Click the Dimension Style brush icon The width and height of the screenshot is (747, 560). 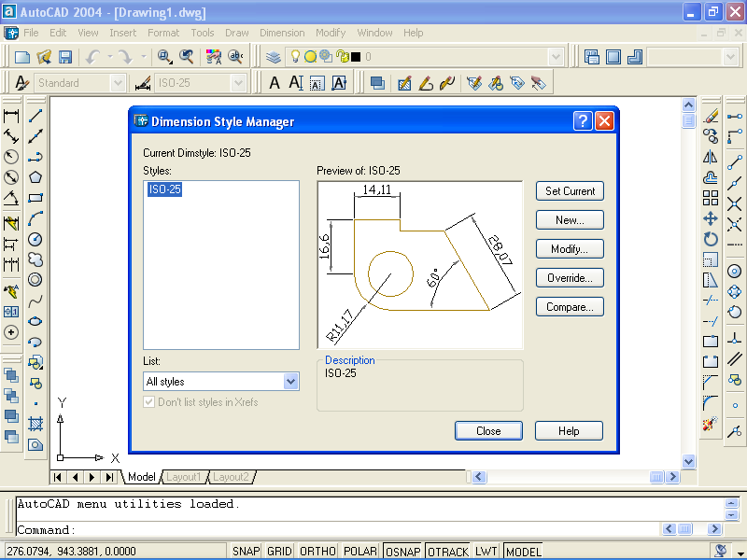click(143, 83)
